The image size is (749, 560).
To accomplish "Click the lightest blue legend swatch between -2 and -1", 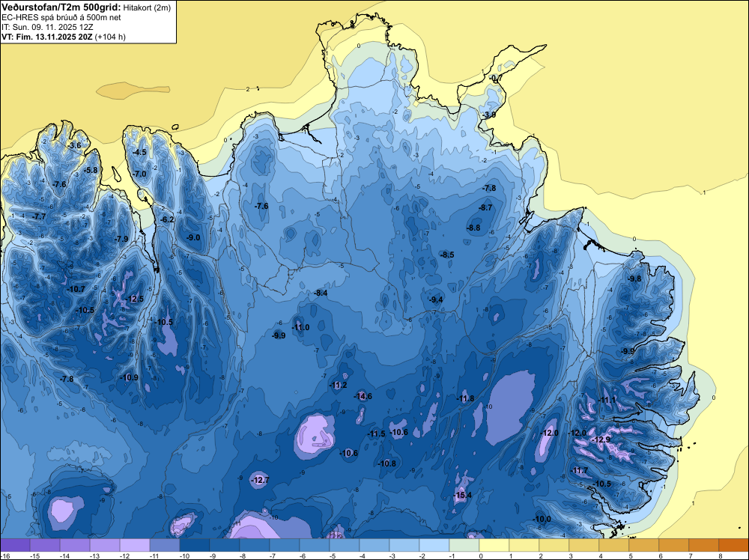I will [434, 545].
